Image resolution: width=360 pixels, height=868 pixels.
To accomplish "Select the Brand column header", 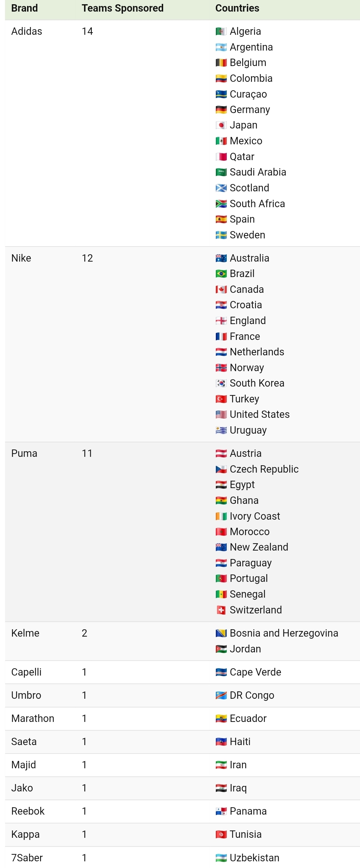I will tap(25, 8).
